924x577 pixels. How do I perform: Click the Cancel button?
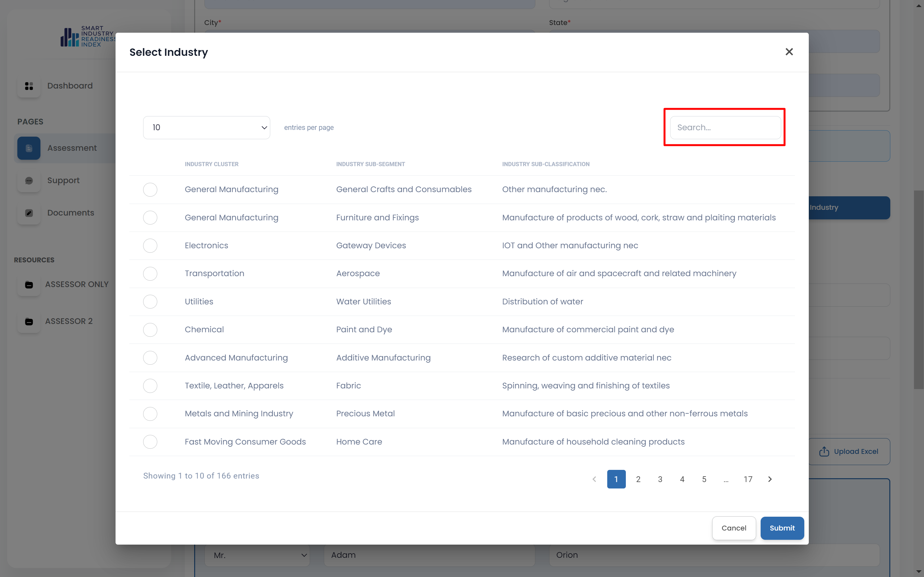[733, 528]
